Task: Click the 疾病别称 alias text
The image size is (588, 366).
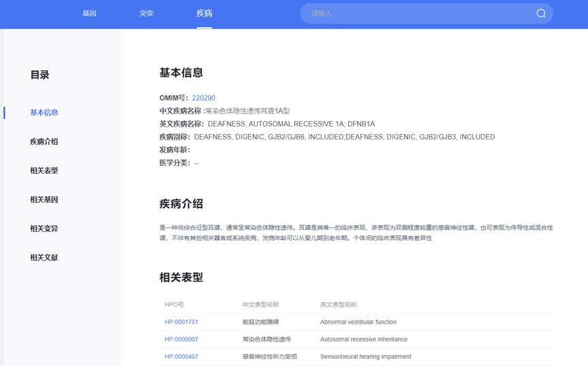Action: coord(344,137)
